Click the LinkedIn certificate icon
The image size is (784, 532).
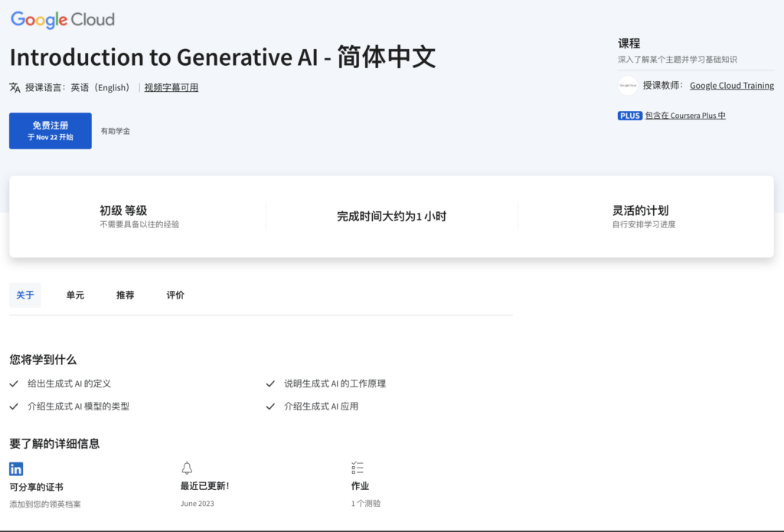(x=16, y=468)
